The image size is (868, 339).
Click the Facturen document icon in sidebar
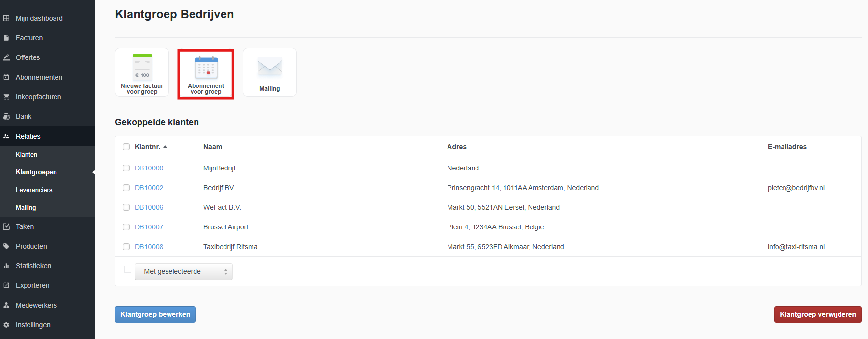coord(6,38)
